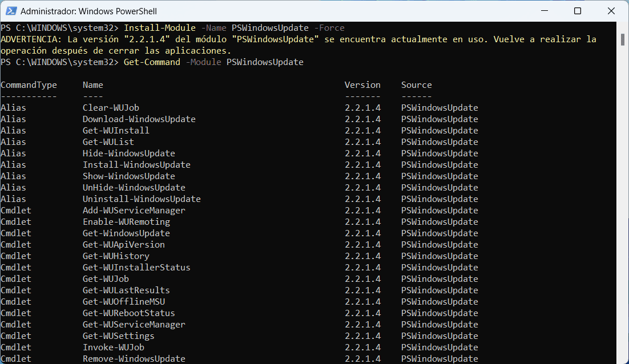Image resolution: width=629 pixels, height=364 pixels.
Task: Select the 'Invoke-WUJob' cmdlet name
Action: (x=114, y=347)
